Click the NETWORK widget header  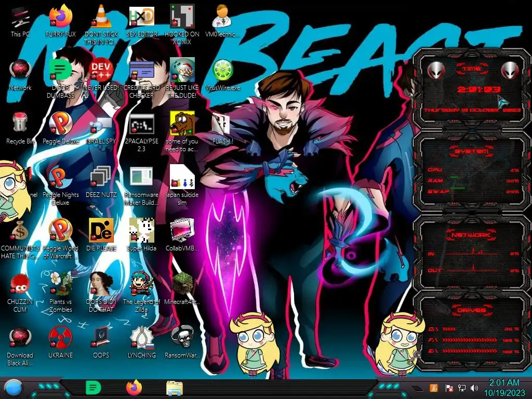point(472,235)
